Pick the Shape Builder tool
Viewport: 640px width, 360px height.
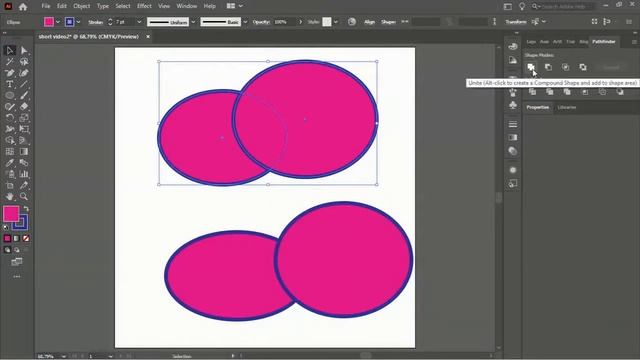tap(10, 140)
